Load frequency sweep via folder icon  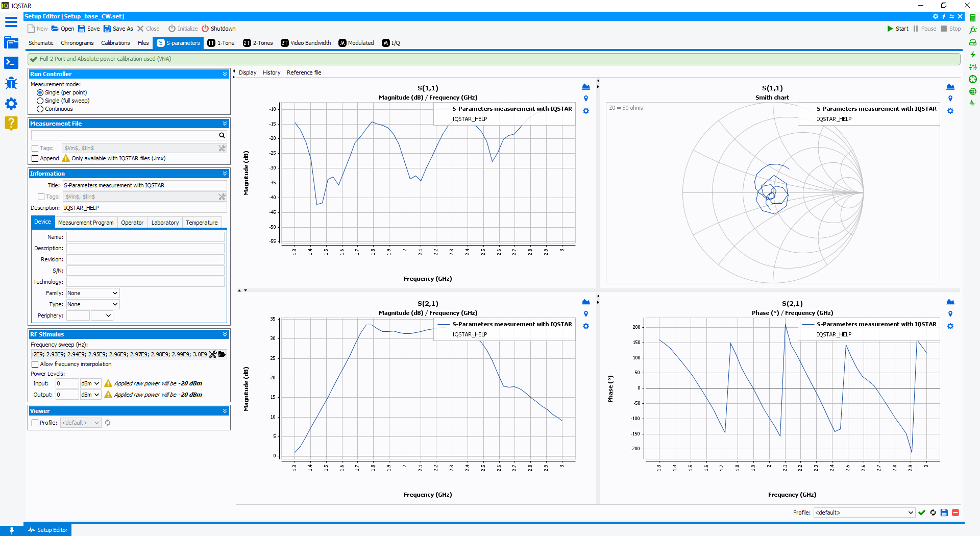[222, 354]
